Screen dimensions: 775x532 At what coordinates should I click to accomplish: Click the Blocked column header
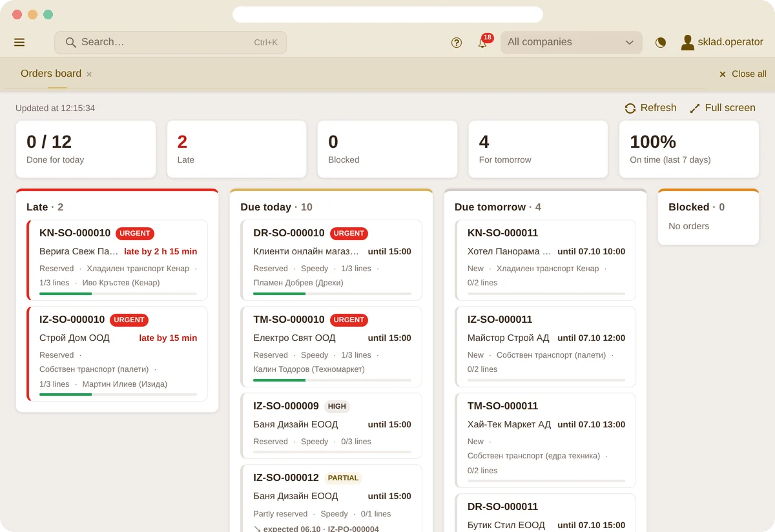pos(697,207)
